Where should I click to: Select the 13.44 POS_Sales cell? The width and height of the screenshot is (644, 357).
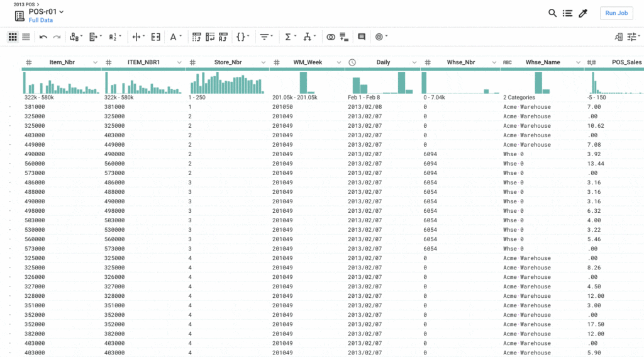pos(596,164)
